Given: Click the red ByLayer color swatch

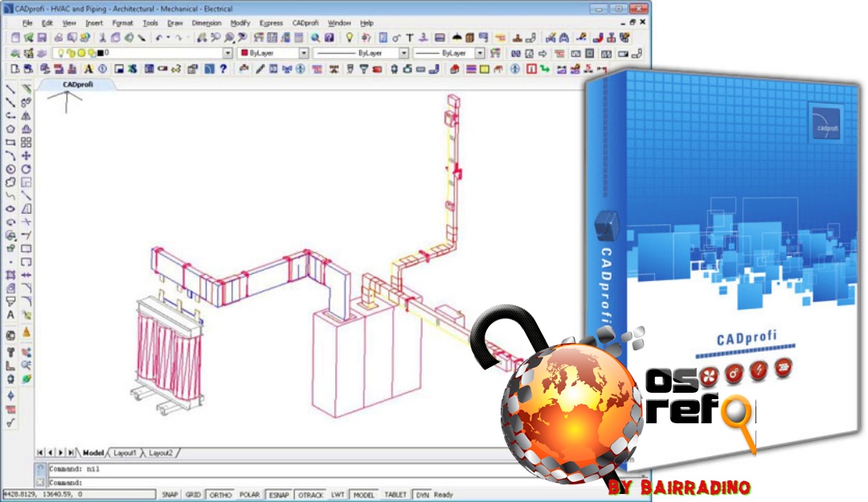Looking at the screenshot, I should 244,53.
